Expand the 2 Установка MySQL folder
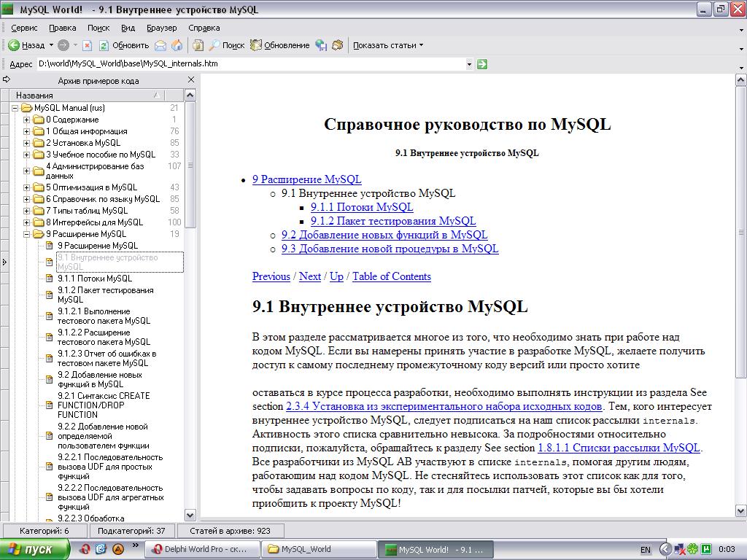This screenshot has width=747, height=560. pos(27,143)
